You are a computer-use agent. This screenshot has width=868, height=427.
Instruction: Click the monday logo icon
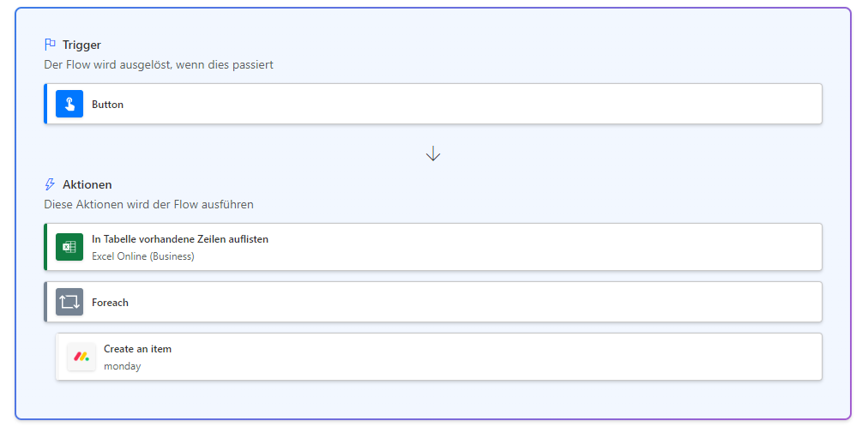[x=81, y=357]
